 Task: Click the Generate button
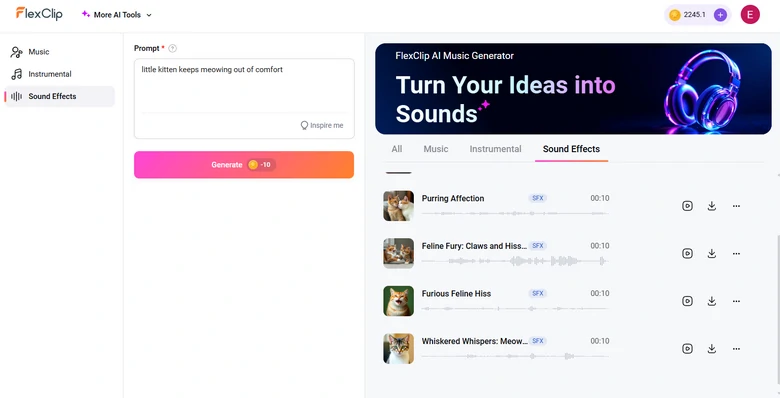[244, 165]
